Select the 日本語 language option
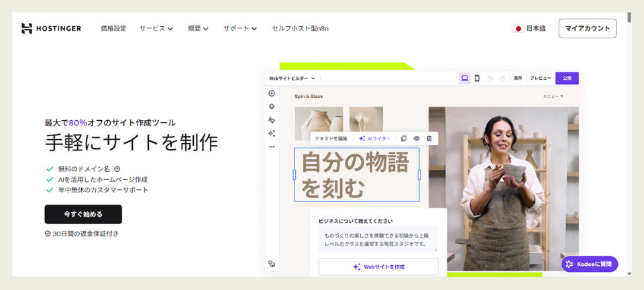The width and height of the screenshot is (644, 290). click(x=536, y=28)
